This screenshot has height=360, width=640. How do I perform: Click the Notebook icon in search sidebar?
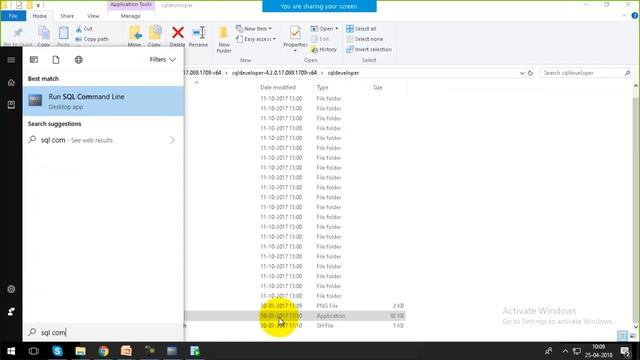[x=11, y=104]
